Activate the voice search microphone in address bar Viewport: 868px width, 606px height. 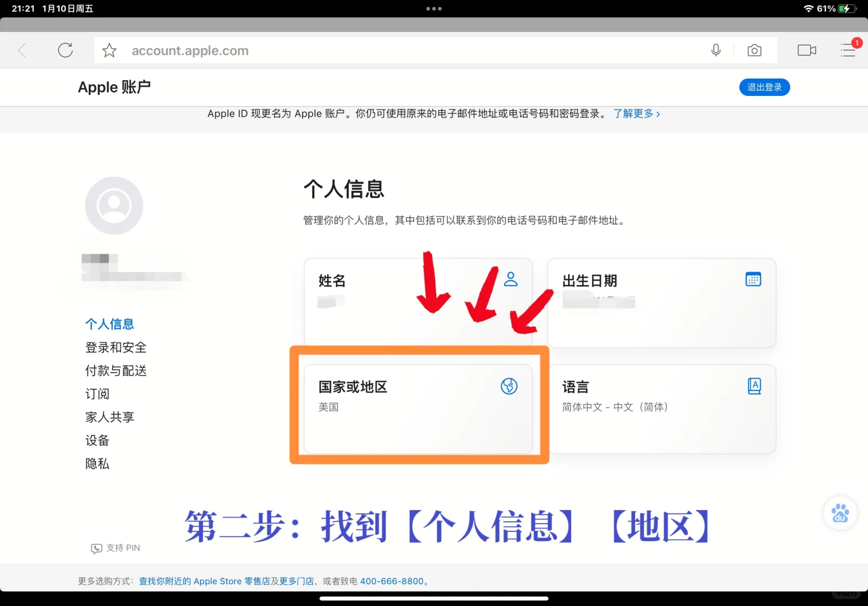pos(715,50)
